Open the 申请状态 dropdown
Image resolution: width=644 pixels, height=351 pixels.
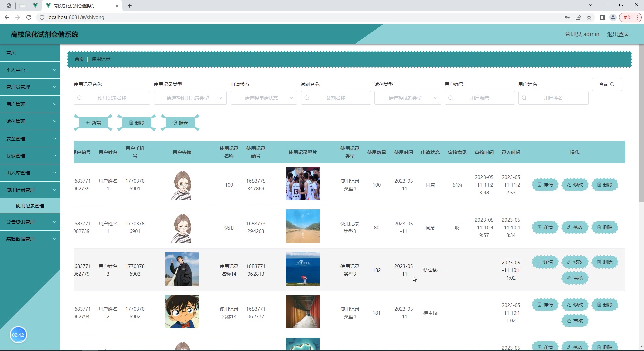coord(264,98)
